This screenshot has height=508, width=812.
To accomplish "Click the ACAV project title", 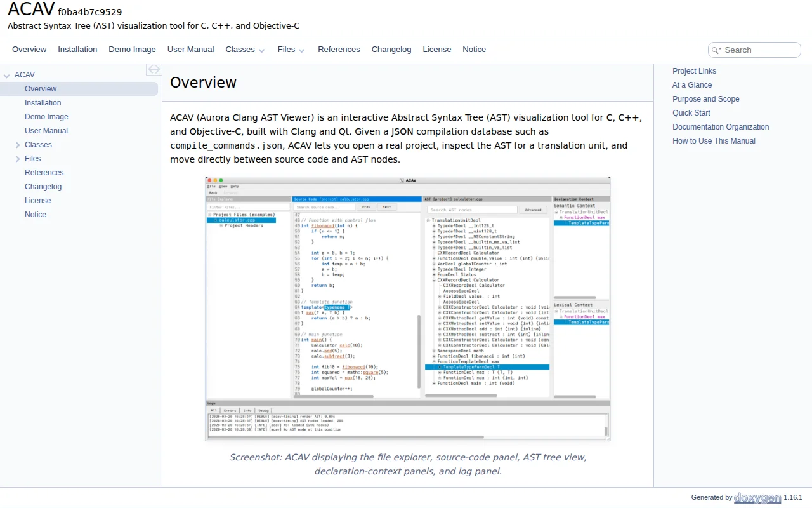I will point(31,10).
